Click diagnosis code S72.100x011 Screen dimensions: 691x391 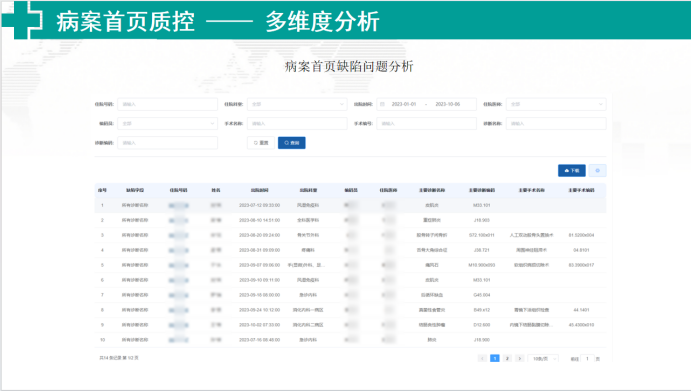(x=482, y=235)
